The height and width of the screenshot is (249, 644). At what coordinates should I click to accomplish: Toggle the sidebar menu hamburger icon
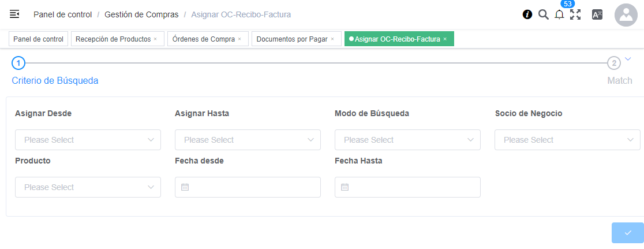click(14, 14)
